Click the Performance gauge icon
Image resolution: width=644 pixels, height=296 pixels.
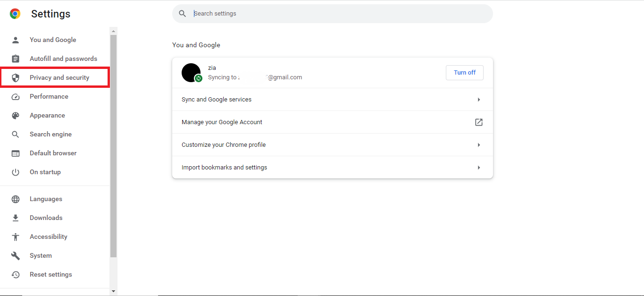pos(16,97)
